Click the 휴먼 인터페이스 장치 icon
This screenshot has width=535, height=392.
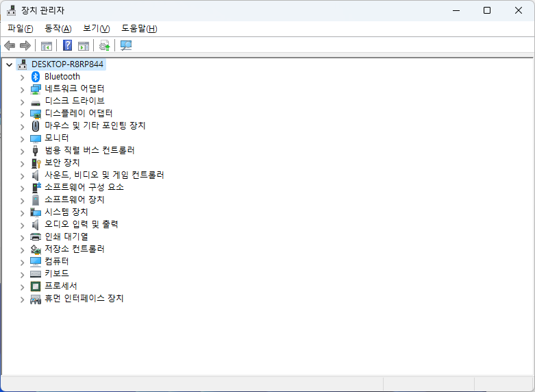click(x=36, y=299)
